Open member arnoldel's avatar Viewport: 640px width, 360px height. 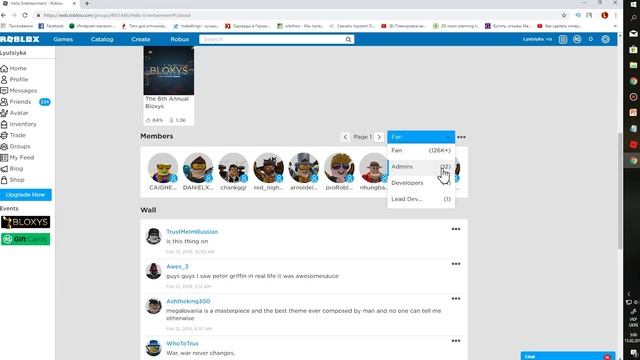pyautogui.click(x=304, y=167)
